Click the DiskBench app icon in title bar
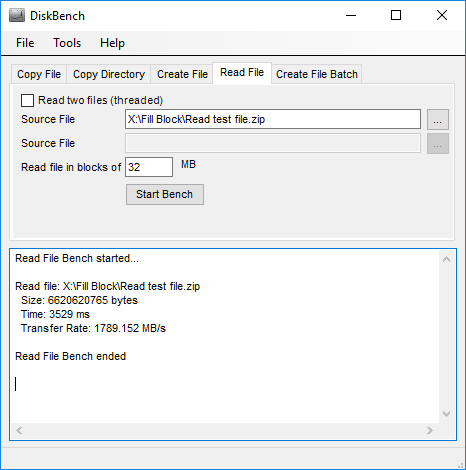This screenshot has height=470, width=466. (x=17, y=16)
